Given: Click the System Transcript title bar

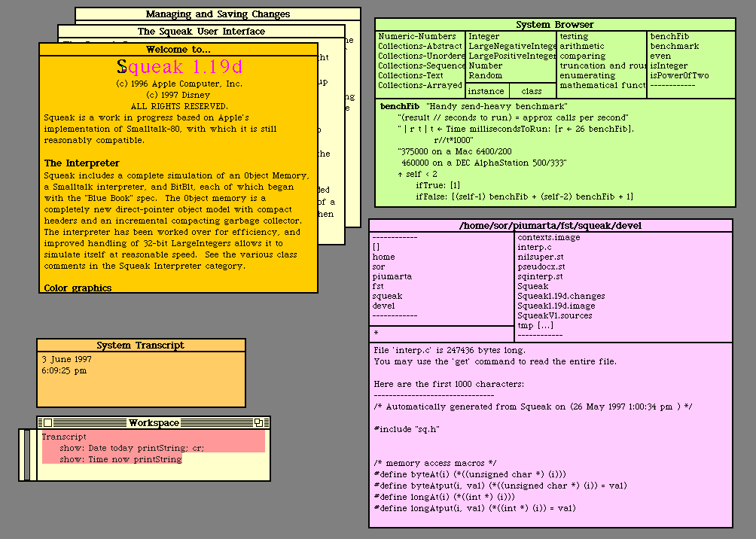Looking at the screenshot, I should pyautogui.click(x=141, y=346).
